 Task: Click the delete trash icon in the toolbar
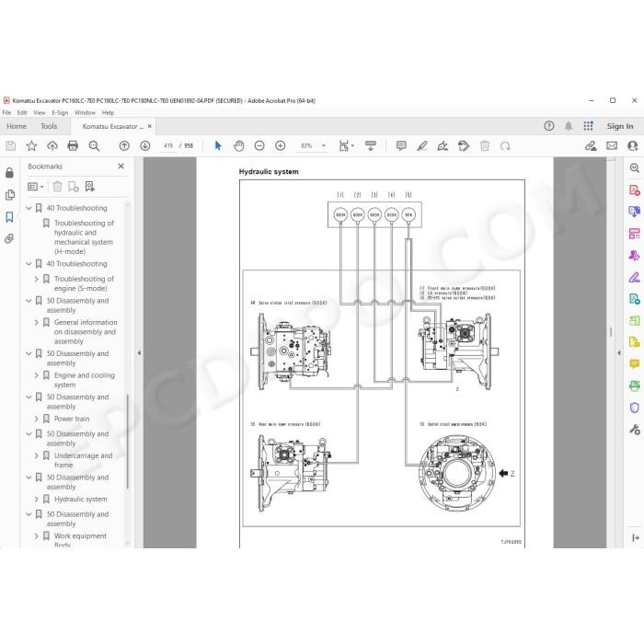[485, 145]
